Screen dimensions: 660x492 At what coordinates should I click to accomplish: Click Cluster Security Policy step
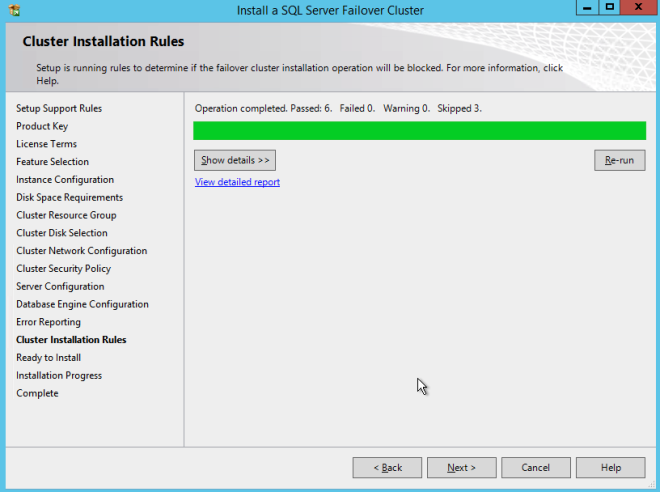pos(64,269)
